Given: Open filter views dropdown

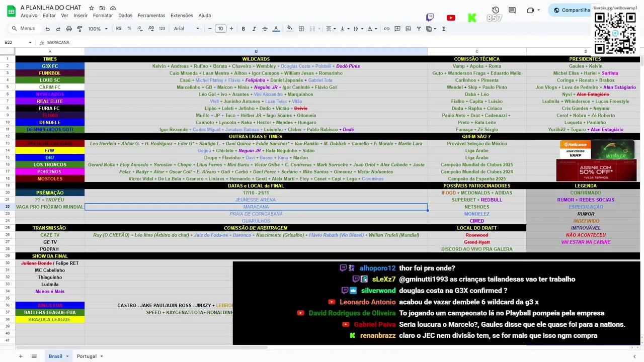Looking at the screenshot, I should (x=431, y=29).
